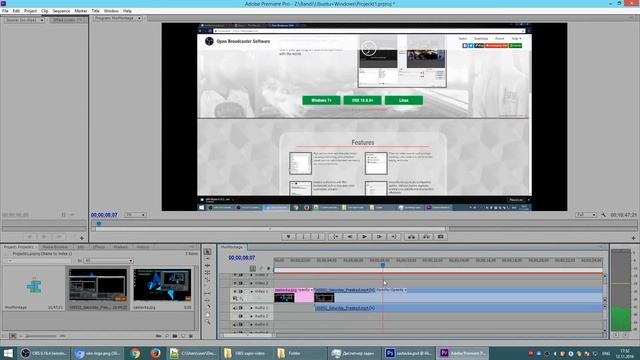The image size is (640, 360).
Task: Open the Sequence menu
Action: [61, 11]
